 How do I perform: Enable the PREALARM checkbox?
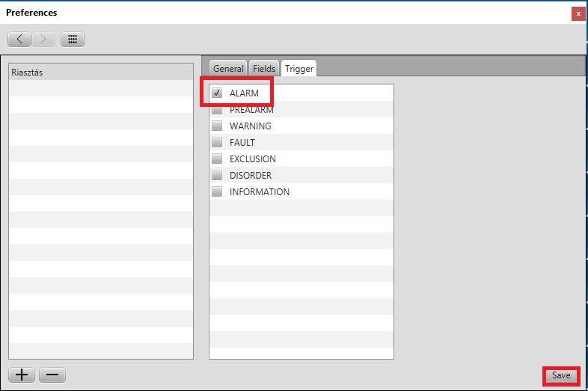pyautogui.click(x=217, y=110)
